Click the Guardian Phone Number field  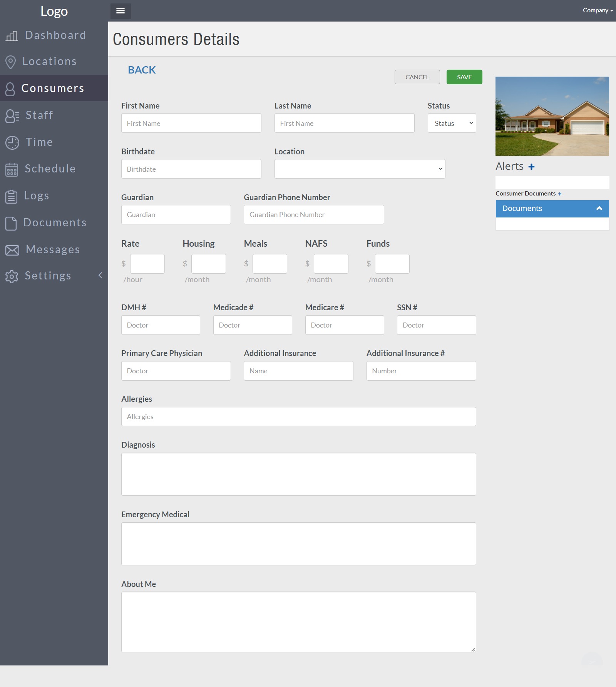(x=314, y=215)
